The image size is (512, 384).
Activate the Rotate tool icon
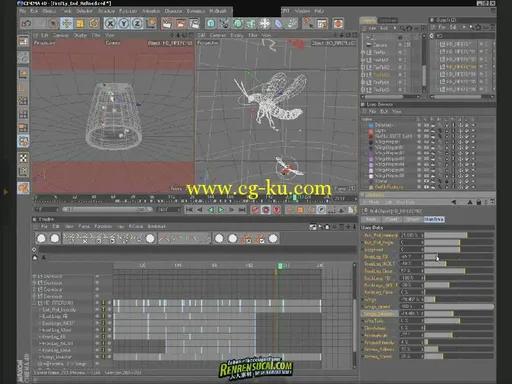point(94,23)
